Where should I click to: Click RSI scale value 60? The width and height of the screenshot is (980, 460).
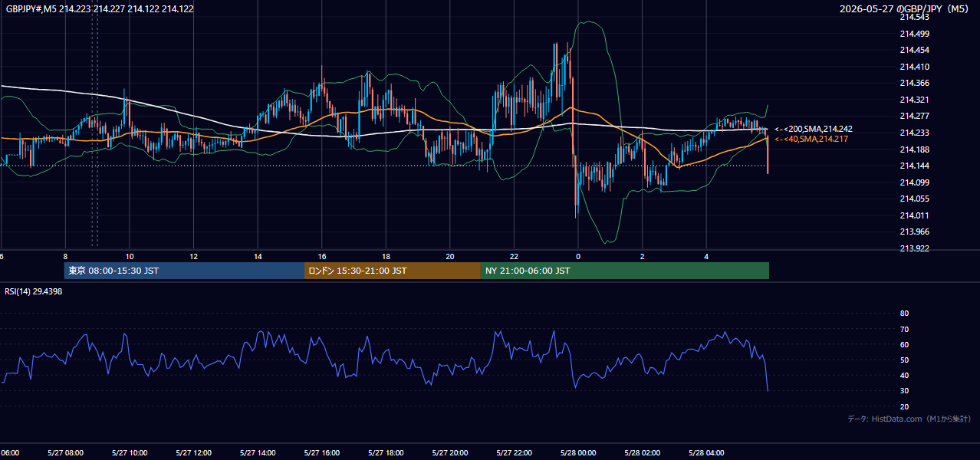pyautogui.click(x=904, y=344)
